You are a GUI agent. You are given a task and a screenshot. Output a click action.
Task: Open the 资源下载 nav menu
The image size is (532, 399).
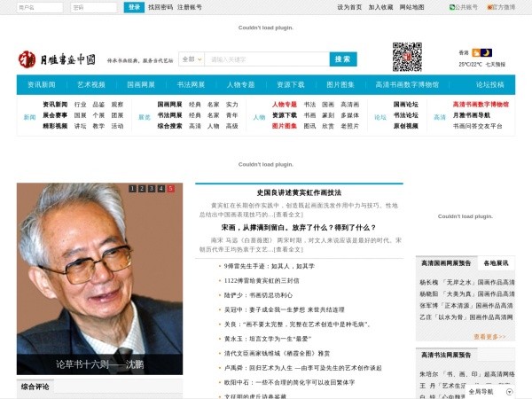[x=291, y=85]
